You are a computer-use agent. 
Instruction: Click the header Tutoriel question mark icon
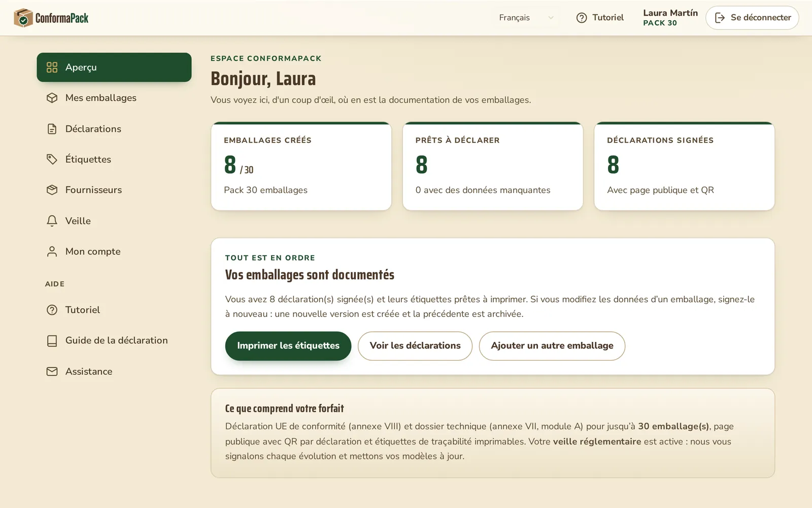[x=582, y=18]
